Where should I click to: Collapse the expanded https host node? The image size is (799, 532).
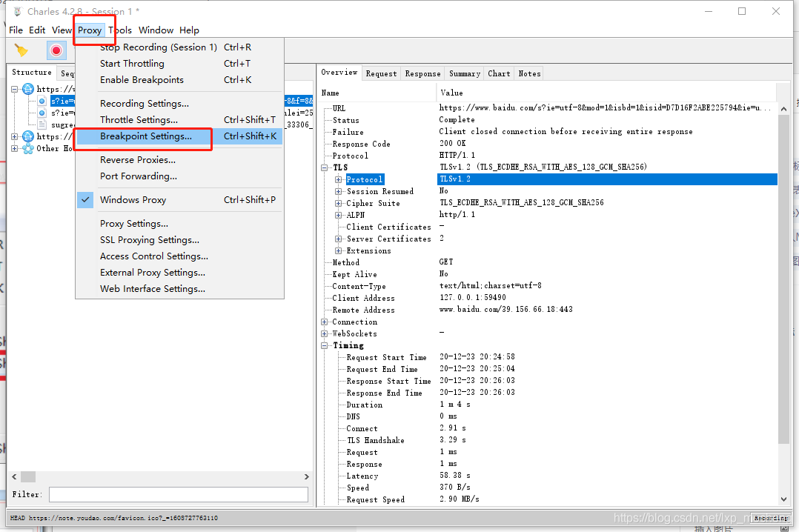14,89
